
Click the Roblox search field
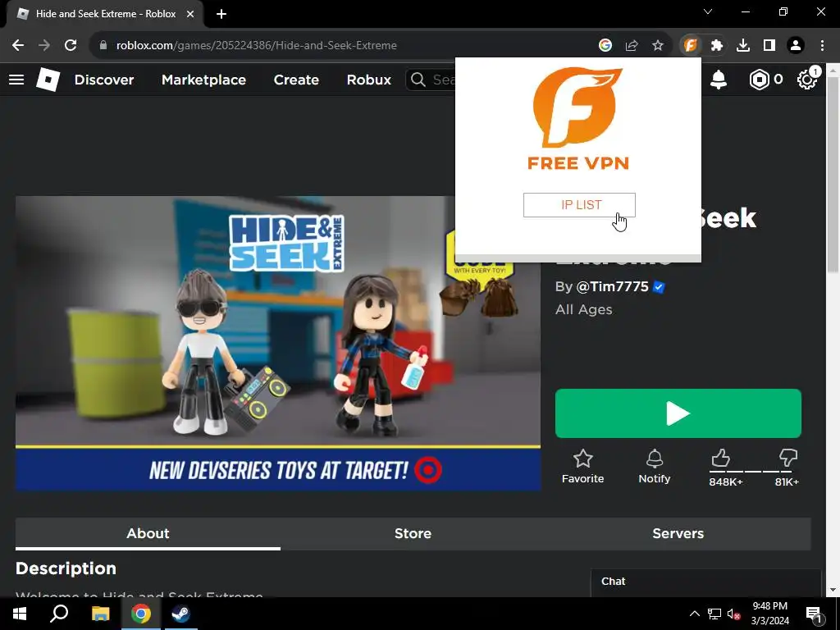pos(431,80)
